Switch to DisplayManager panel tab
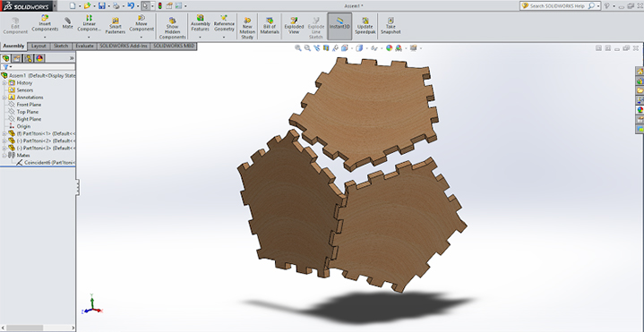644x332 pixels. pos(39,58)
